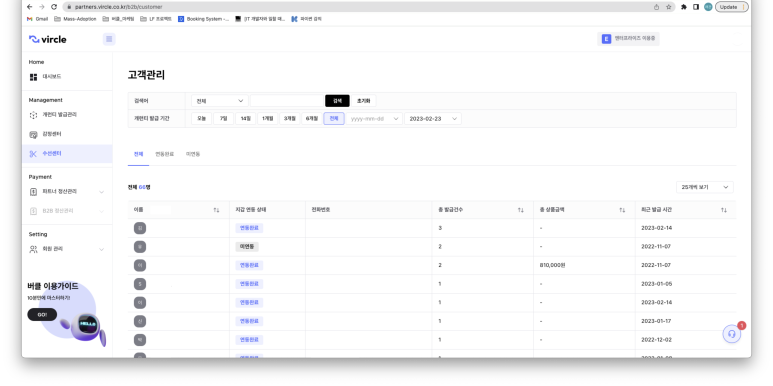Viewport: 773px width, 386px height.
Task: Sort by the 최근 발급 시간 column arrows
Action: point(724,210)
